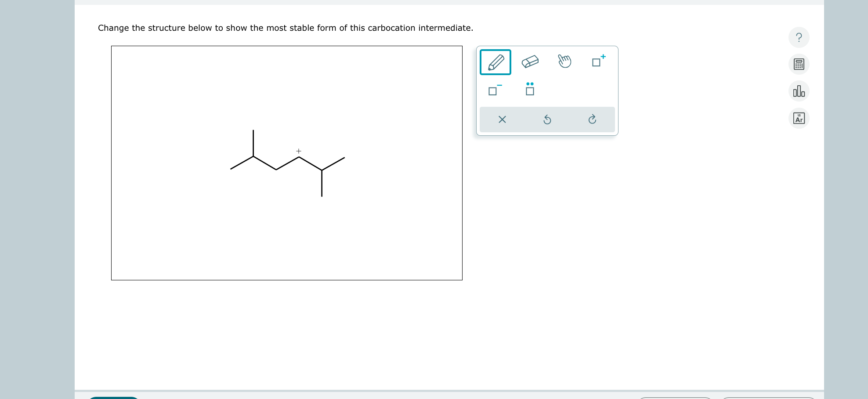Undo the last drawing change

(x=547, y=120)
